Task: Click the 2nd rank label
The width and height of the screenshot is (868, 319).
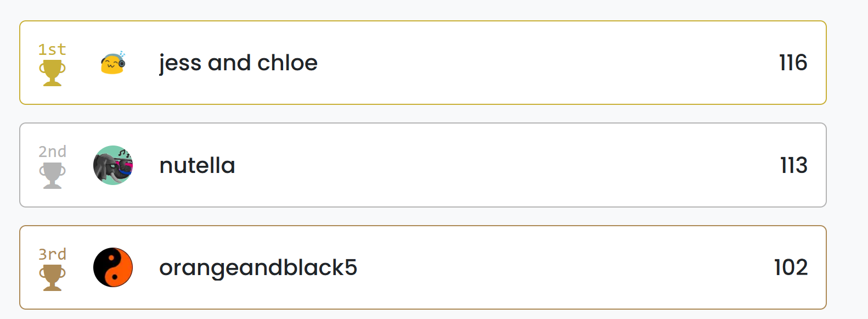Action: click(x=52, y=152)
